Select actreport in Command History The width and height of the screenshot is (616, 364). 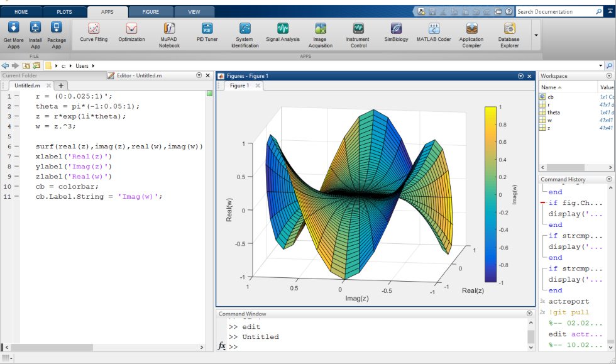click(x=569, y=301)
